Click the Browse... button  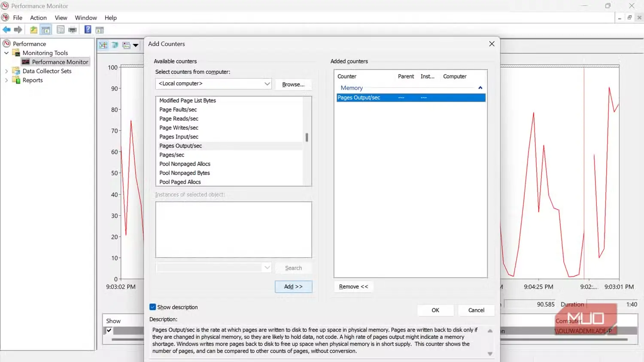coord(293,84)
